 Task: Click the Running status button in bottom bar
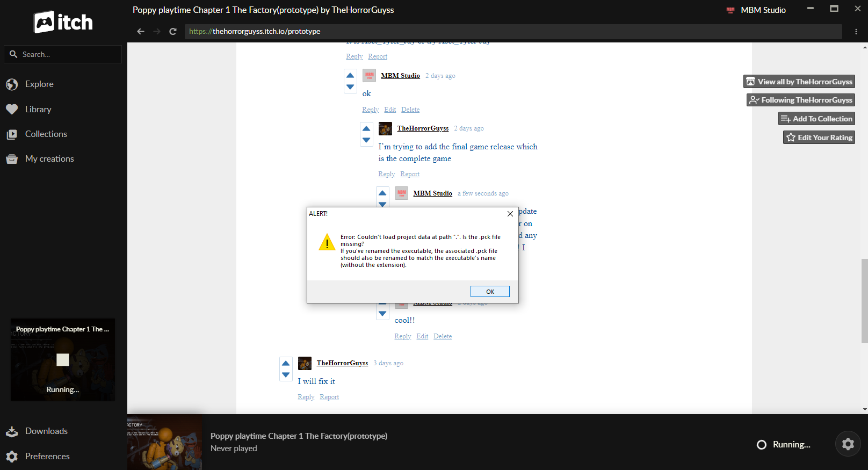(x=783, y=445)
